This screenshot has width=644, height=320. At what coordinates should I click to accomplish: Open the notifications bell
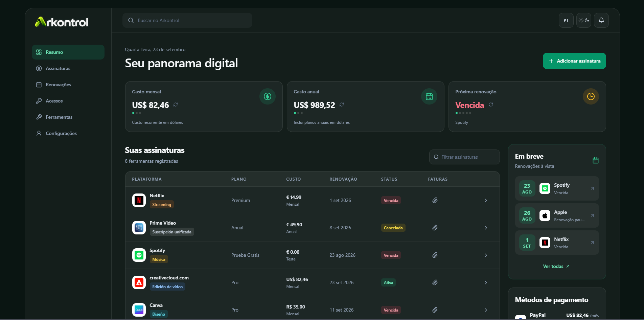[x=601, y=20]
